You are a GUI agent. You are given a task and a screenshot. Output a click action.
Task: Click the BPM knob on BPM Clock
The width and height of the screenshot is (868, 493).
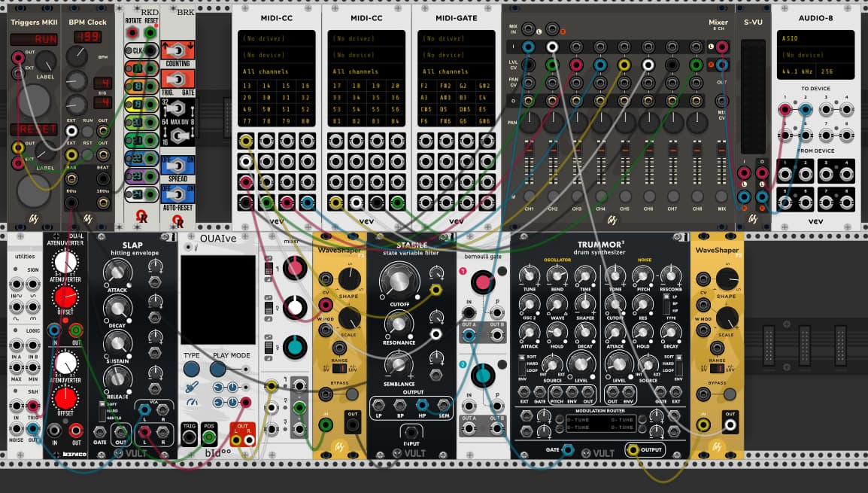[76, 56]
